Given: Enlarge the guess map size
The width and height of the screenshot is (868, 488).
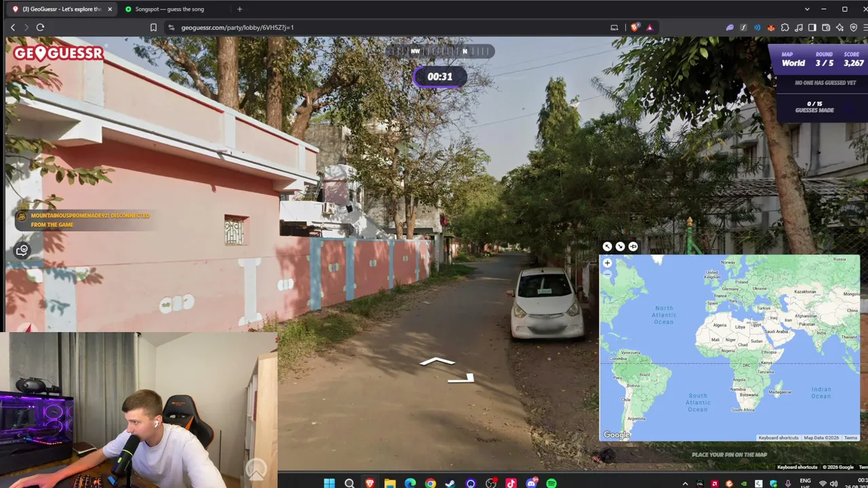Looking at the screenshot, I should pyautogui.click(x=607, y=247).
